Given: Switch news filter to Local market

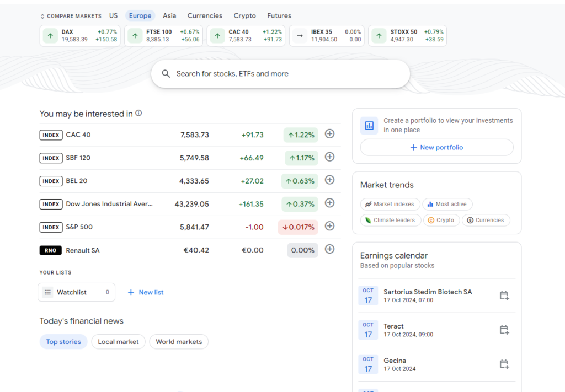Looking at the screenshot, I should coord(118,342).
